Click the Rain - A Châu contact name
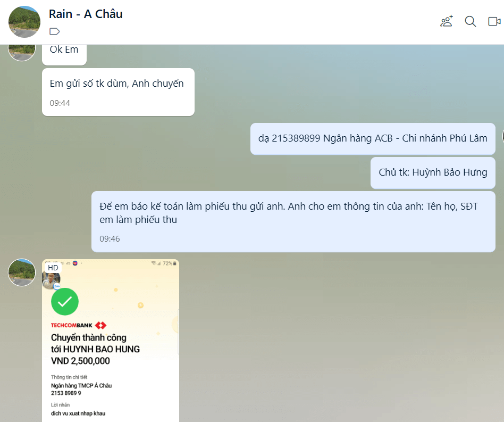504x422 pixels. pos(86,14)
